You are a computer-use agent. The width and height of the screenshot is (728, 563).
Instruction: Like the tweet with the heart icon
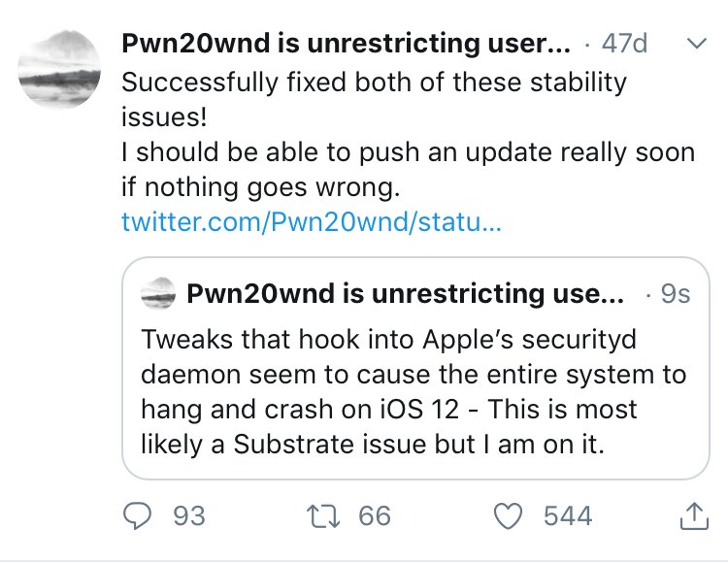(509, 515)
